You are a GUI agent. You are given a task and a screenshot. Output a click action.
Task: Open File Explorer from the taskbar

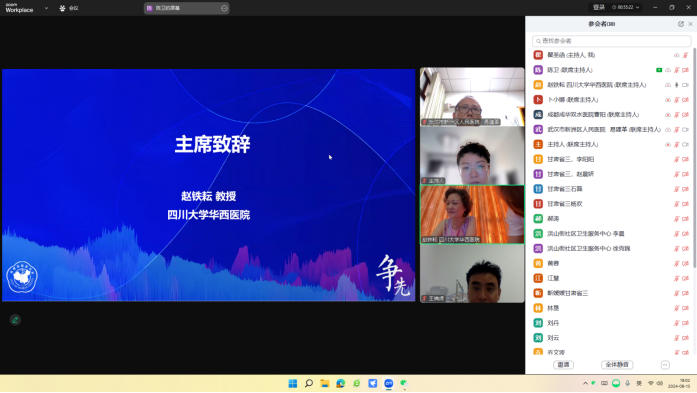324,383
